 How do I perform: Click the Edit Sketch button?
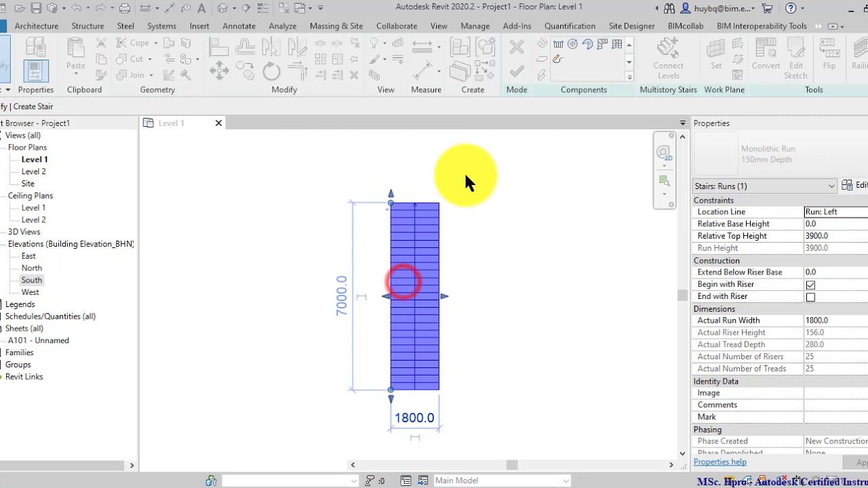click(x=795, y=59)
